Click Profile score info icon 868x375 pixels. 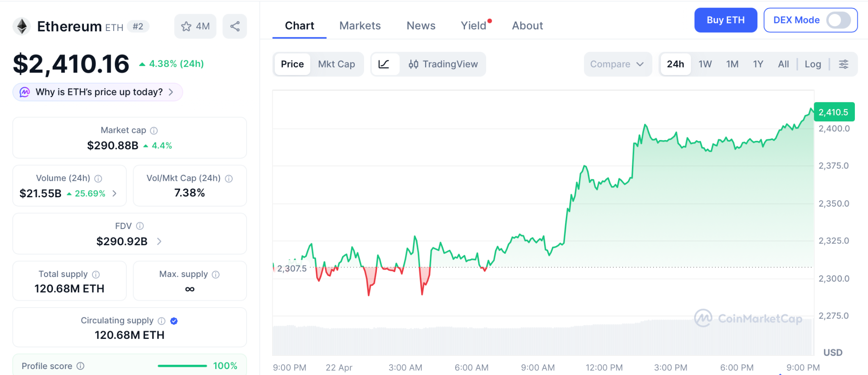click(x=81, y=366)
